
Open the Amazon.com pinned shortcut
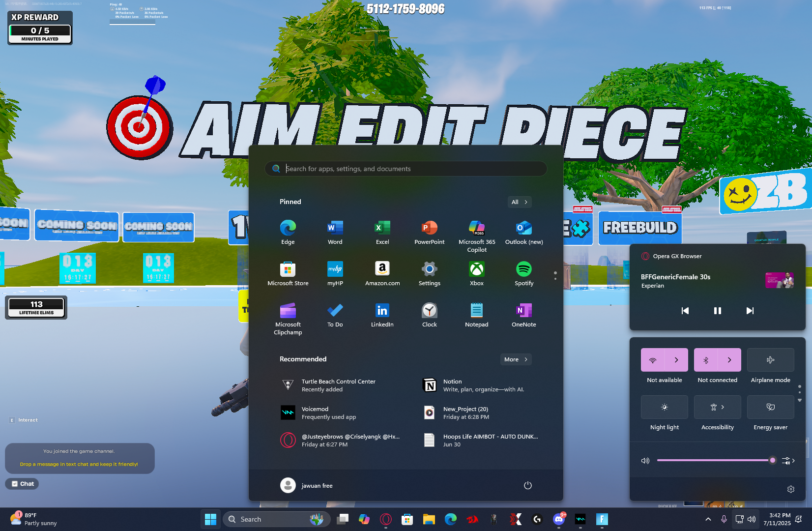pyautogui.click(x=382, y=273)
